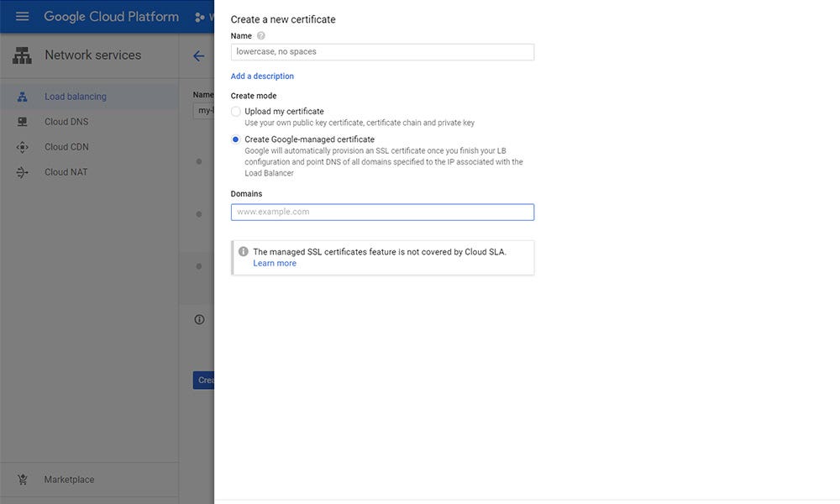This screenshot has height=504, width=840.
Task: Go back with the left arrow
Action: 199,56
